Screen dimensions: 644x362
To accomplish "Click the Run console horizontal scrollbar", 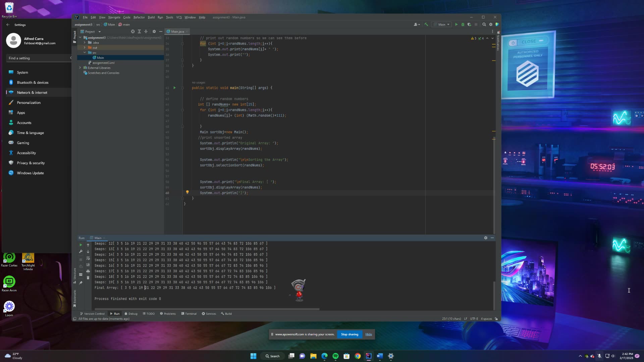I will [207, 309].
